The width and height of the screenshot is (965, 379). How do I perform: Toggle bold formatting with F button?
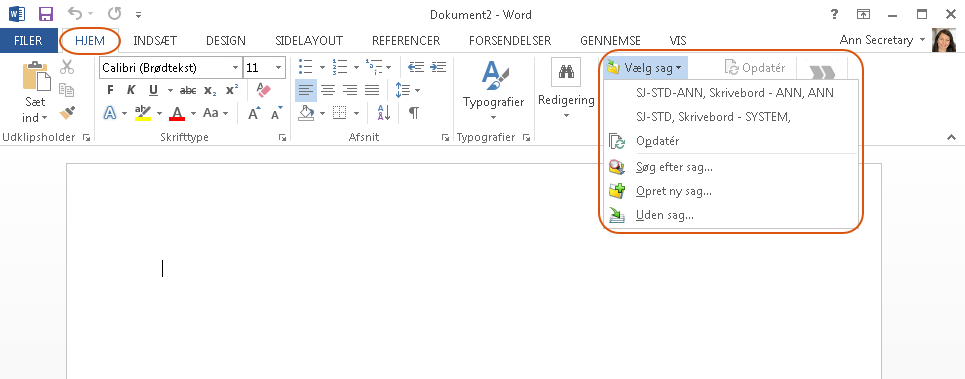(x=110, y=90)
